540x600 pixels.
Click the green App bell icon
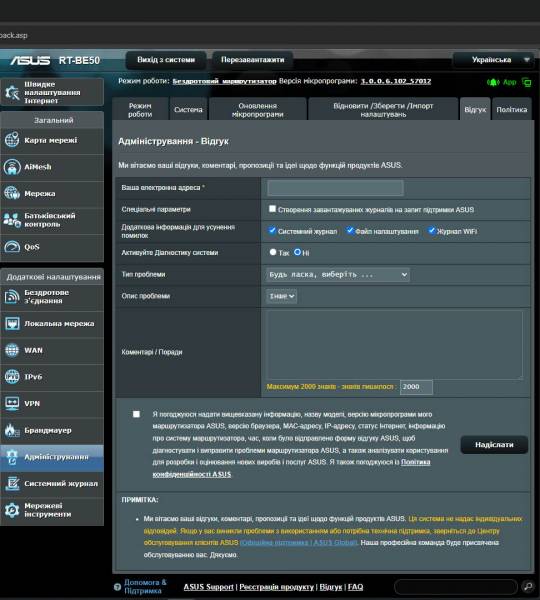tap(493, 82)
